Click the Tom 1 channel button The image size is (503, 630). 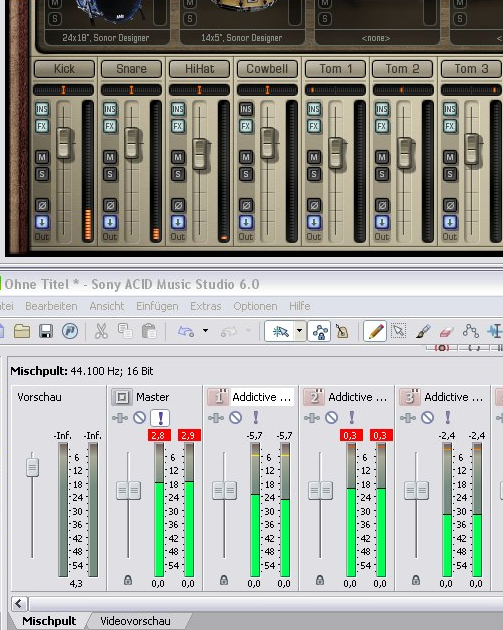[x=335, y=69]
